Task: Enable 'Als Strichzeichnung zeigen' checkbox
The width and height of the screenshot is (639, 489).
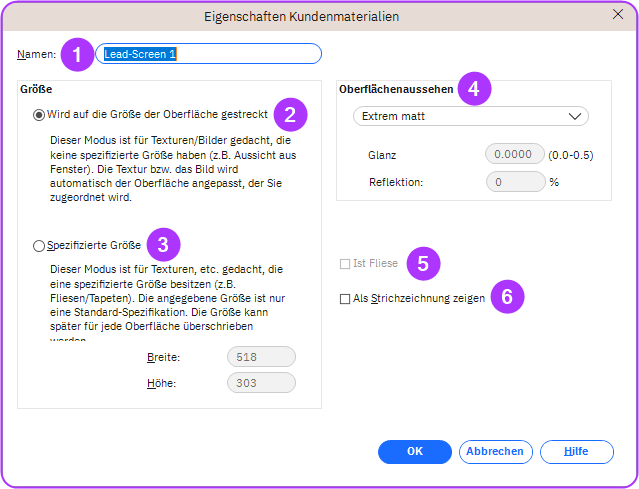Action: (345, 298)
